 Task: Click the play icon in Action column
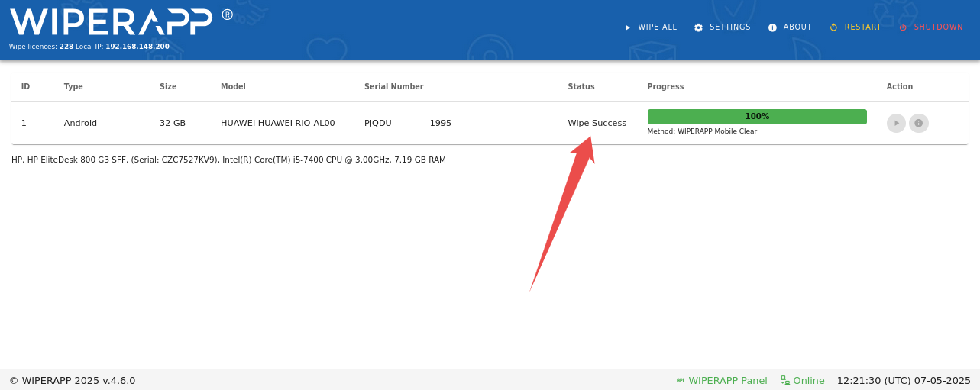896,123
